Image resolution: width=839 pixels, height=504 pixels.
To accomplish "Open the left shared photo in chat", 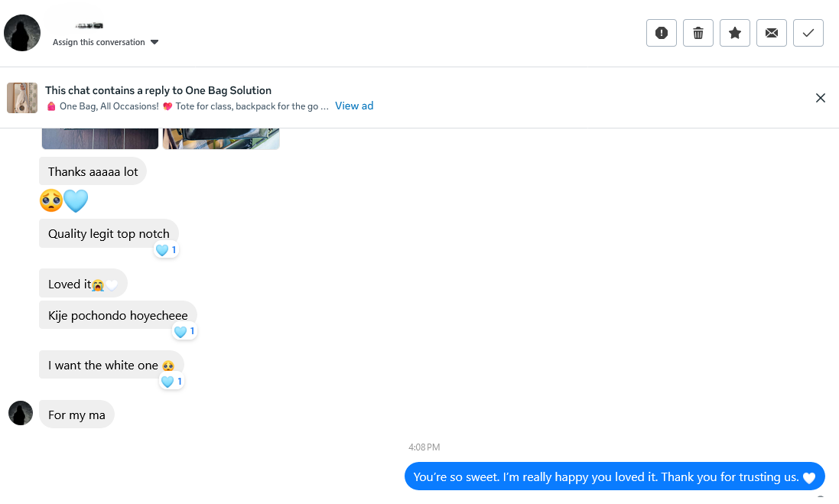I will pos(99,139).
